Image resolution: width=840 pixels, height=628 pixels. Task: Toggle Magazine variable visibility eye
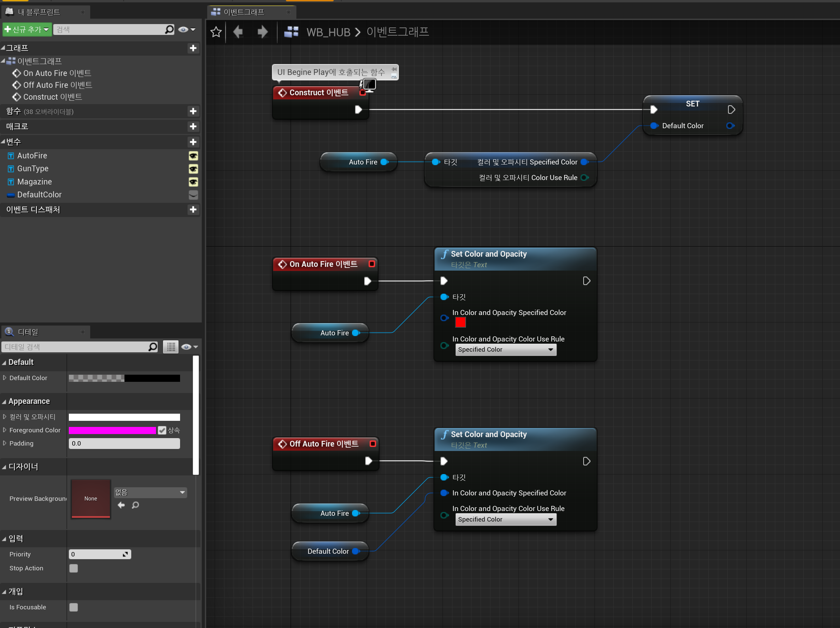[193, 182]
